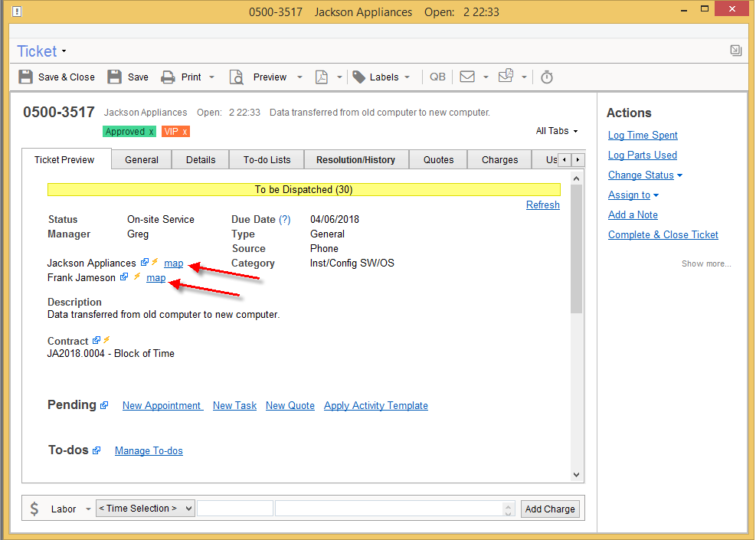
Task: Remove the Approved label with its x
Action: click(x=151, y=132)
